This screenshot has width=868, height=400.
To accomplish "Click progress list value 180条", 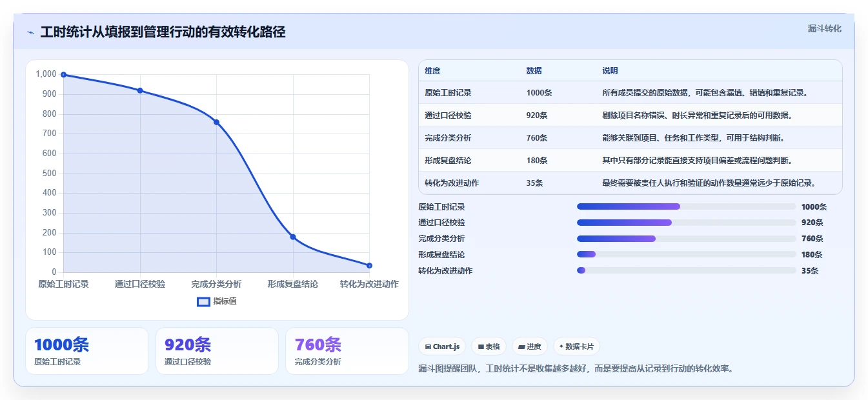I will pyautogui.click(x=812, y=255).
